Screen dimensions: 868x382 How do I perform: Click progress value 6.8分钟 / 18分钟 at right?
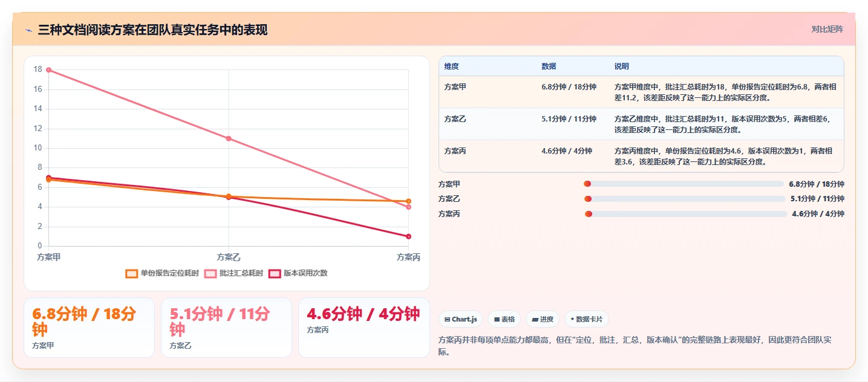coord(817,184)
